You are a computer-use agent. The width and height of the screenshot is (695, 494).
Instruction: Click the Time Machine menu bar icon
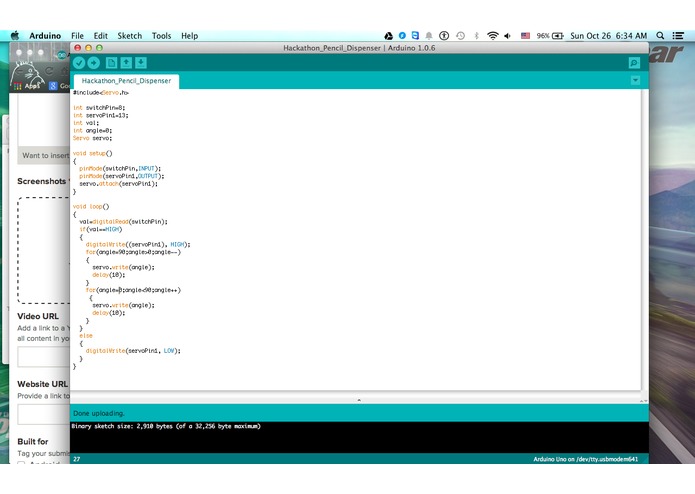tap(461, 36)
